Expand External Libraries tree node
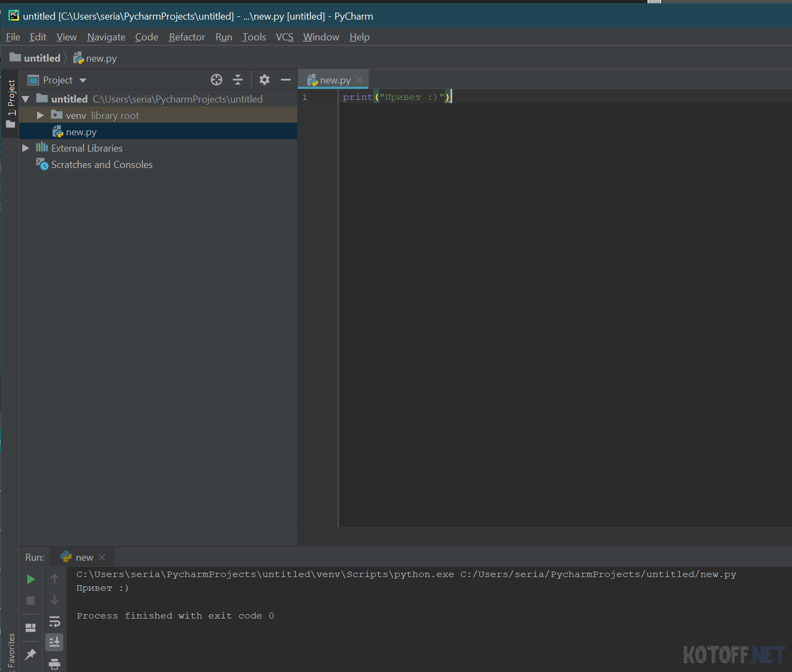 tap(26, 148)
